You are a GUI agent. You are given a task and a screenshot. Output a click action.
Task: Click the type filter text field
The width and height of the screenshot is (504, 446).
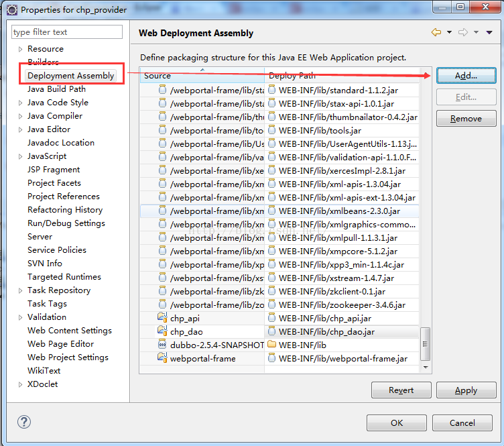[x=67, y=32]
